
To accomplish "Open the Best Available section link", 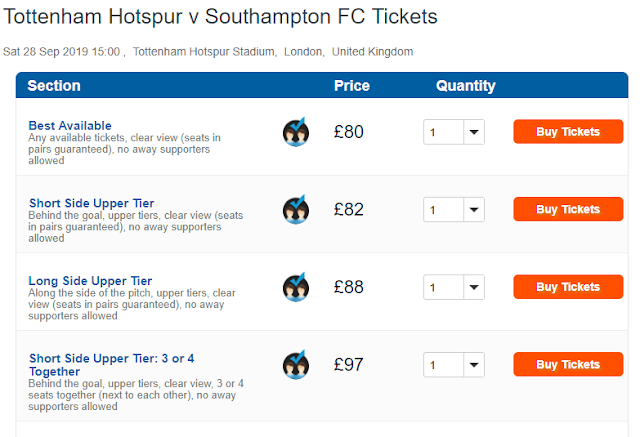I will point(70,126).
